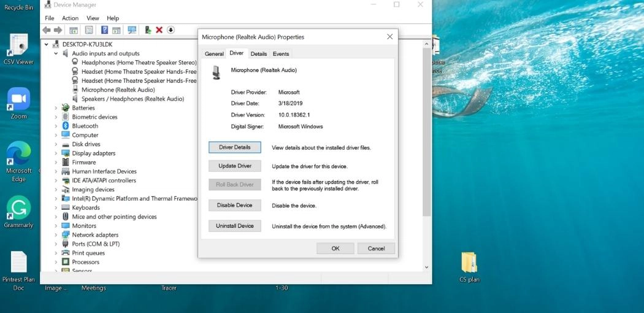
Task: Click the Driver Version value 10.0.18362.1
Action: [294, 115]
